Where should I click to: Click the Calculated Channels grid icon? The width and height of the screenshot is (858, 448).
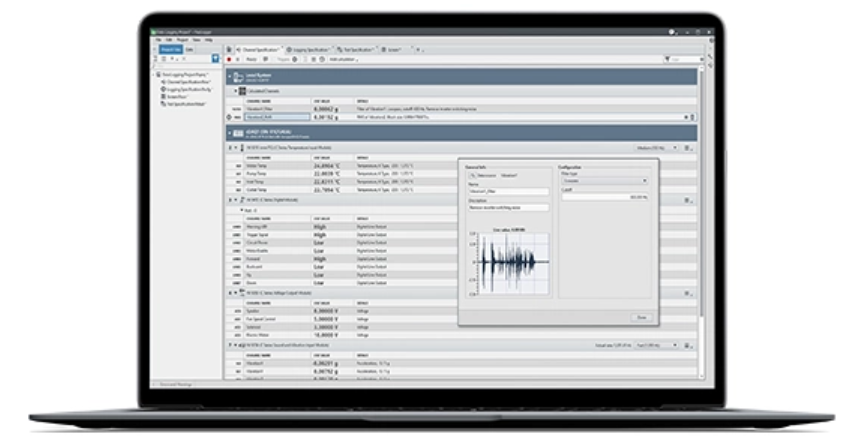[241, 91]
